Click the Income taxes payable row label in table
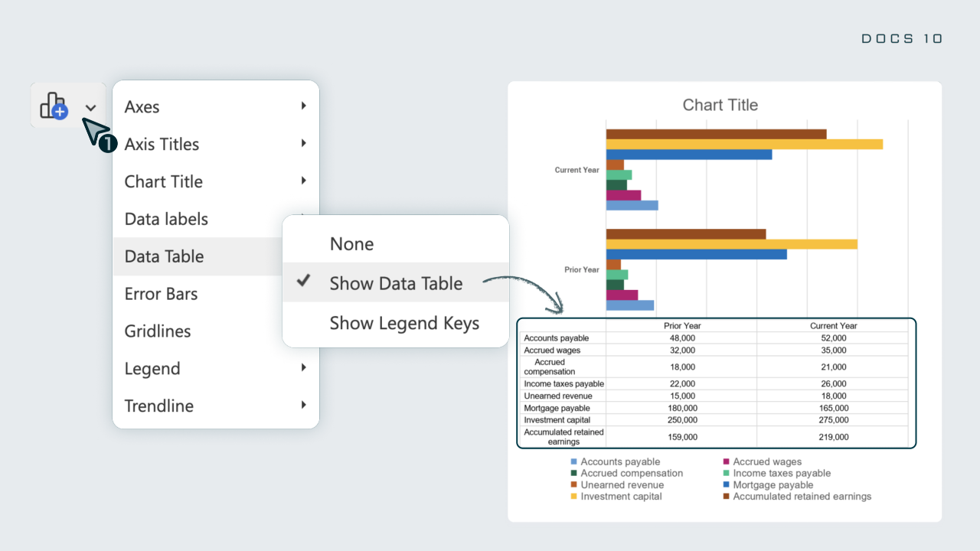The width and height of the screenshot is (980, 551). 564,383
